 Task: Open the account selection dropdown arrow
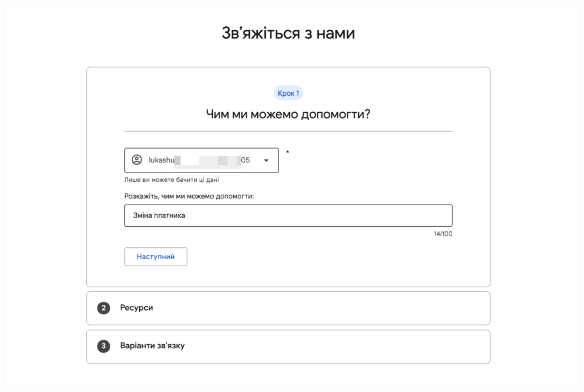coord(266,160)
